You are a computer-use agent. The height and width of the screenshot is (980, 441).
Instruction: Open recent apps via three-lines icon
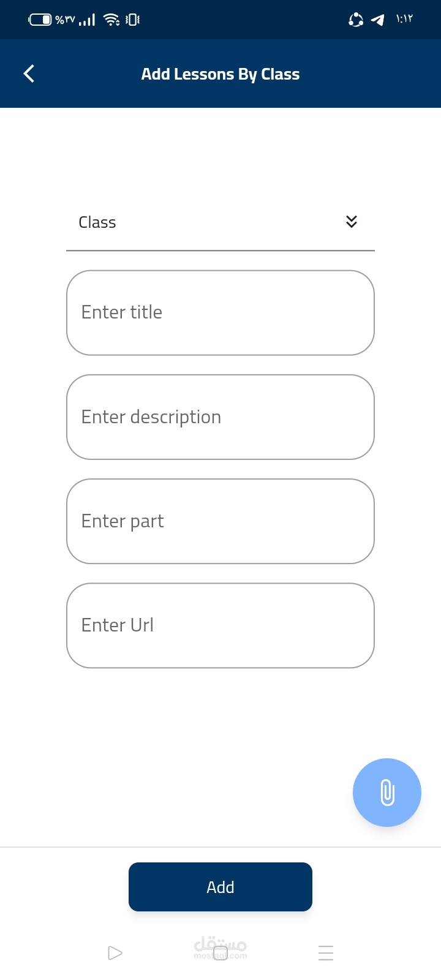326,953
